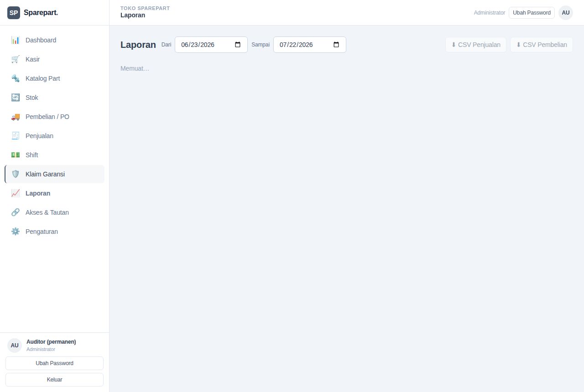Viewport: 584px width, 392px height.
Task: Open the Pembelian / PO truck icon
Action: pyautogui.click(x=16, y=117)
